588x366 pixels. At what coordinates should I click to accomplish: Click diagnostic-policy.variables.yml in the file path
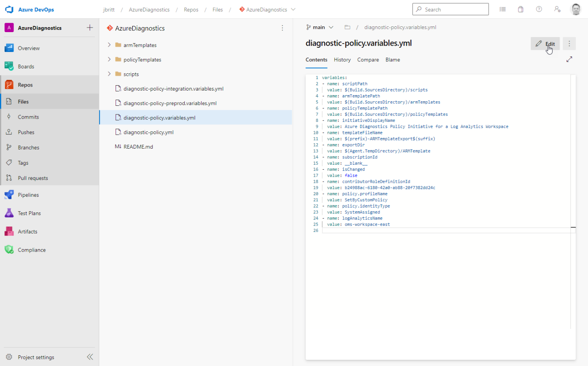(x=400, y=27)
